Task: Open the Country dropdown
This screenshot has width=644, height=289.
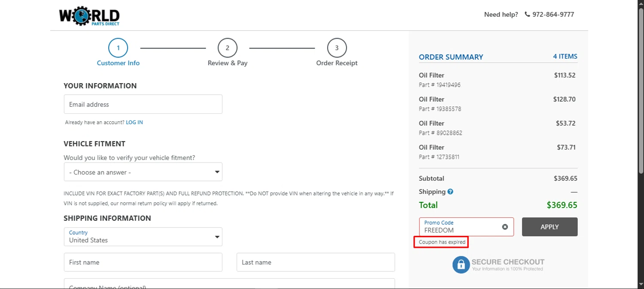Action: click(x=143, y=237)
